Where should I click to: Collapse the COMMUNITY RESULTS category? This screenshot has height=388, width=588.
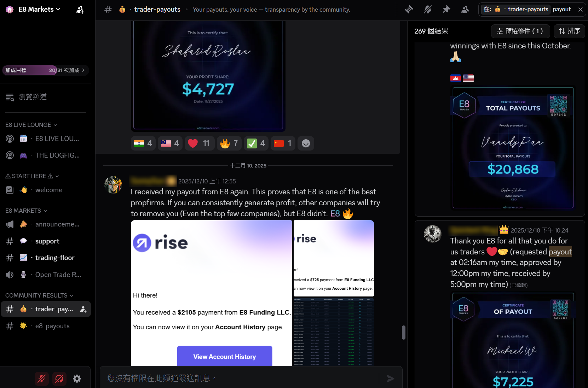(x=39, y=295)
